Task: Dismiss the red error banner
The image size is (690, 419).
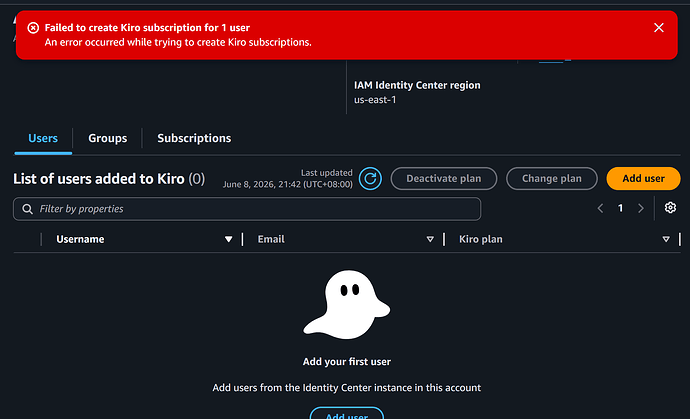Action: pyautogui.click(x=658, y=28)
